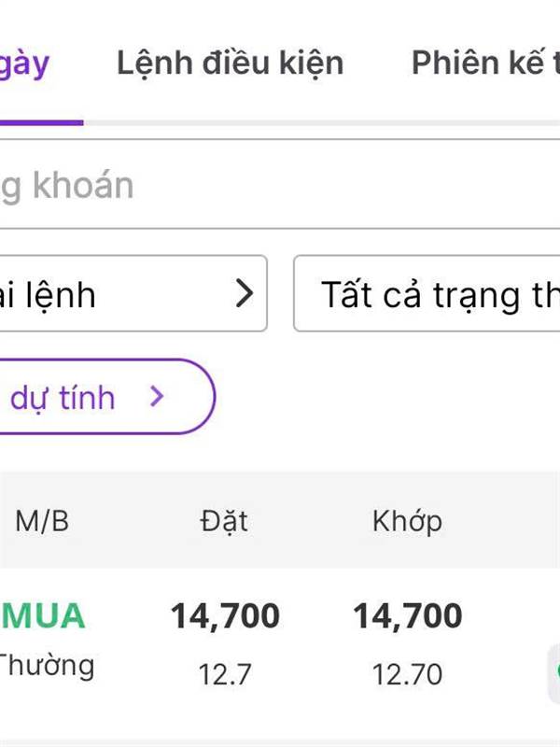Click the "Khớp" column header
Image resolution: width=560 pixels, height=747 pixels.
click(407, 521)
